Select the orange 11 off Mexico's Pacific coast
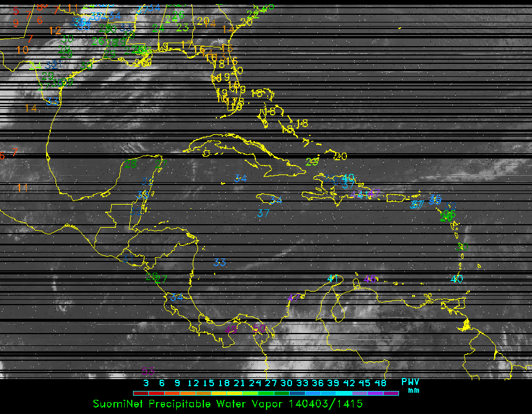Screen dimensions: 532x414 point(22,187)
